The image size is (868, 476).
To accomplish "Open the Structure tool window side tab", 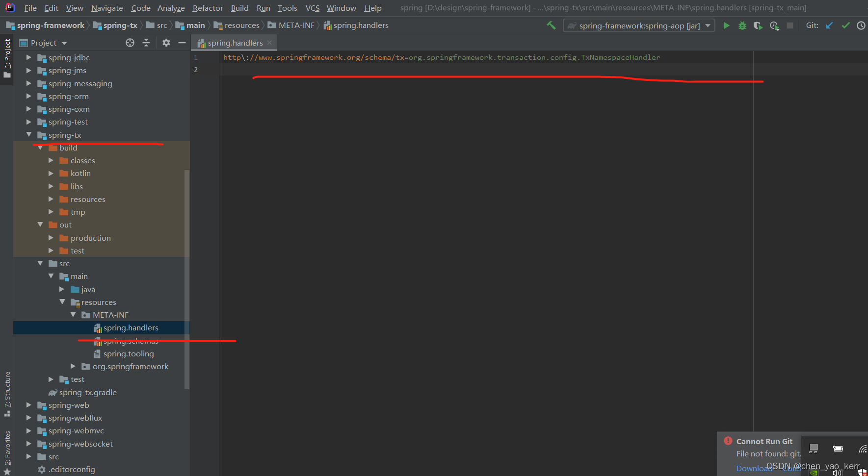I will 7,394.
